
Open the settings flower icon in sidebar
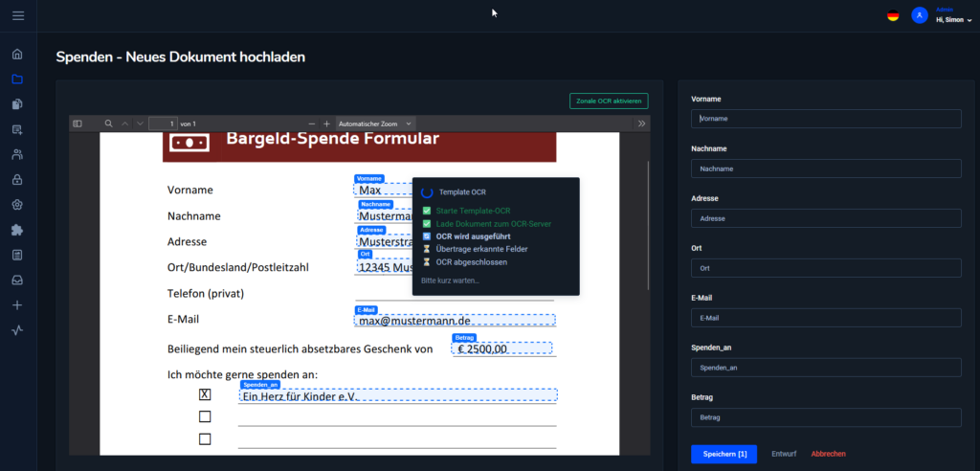(17, 205)
